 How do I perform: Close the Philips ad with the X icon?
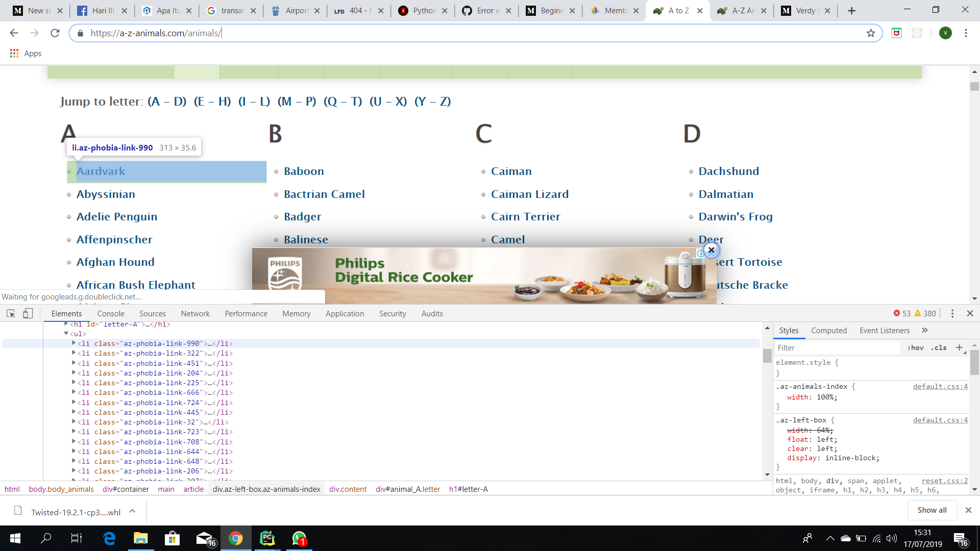point(711,250)
